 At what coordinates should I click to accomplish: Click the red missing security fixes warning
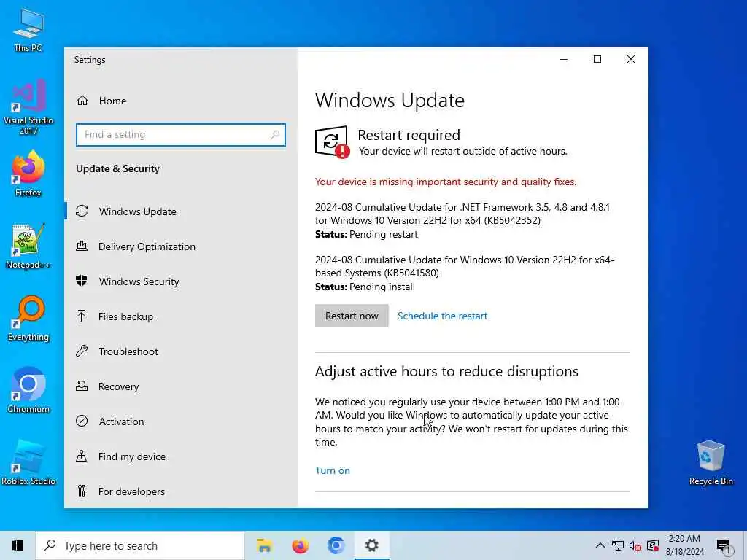pyautogui.click(x=446, y=182)
